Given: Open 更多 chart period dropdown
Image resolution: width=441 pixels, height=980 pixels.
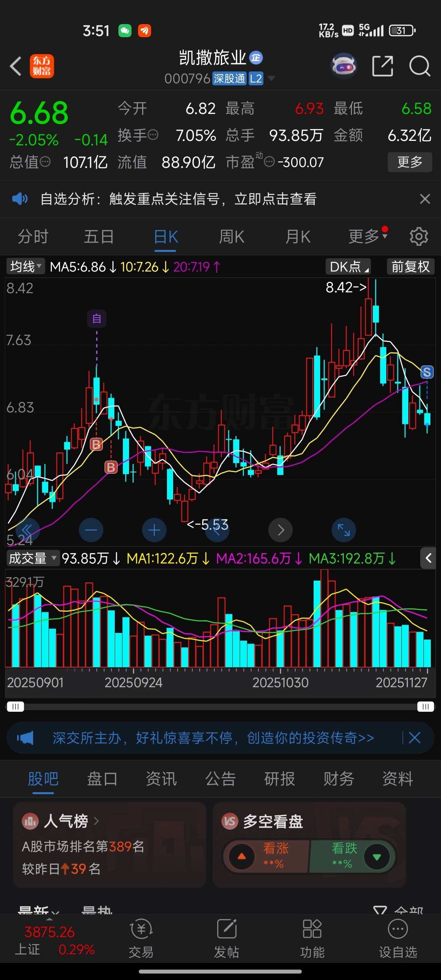Looking at the screenshot, I should (x=368, y=236).
